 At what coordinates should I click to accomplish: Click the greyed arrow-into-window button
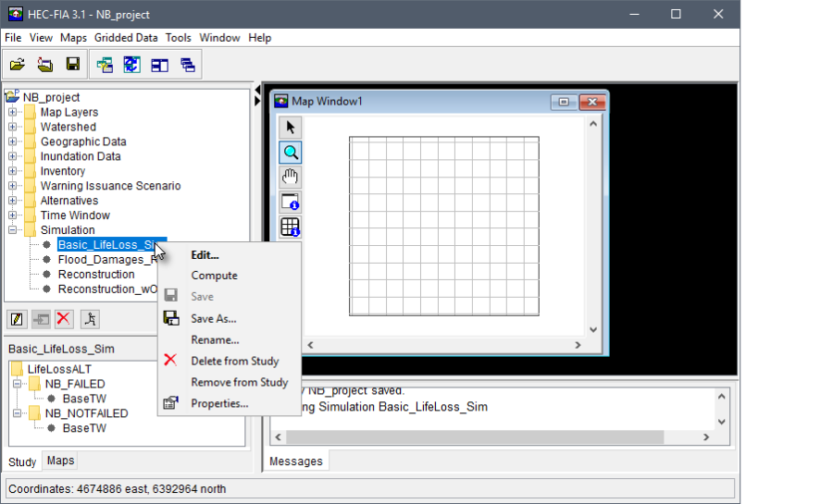click(41, 319)
